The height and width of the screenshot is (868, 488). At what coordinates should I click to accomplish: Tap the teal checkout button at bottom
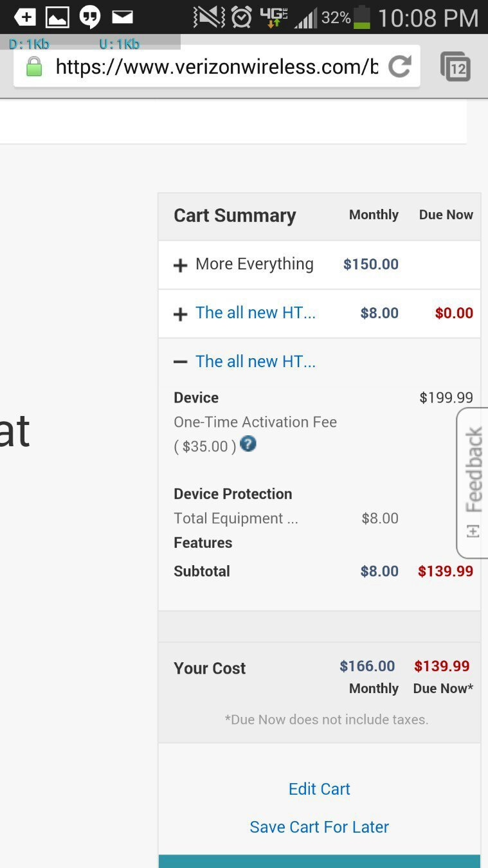[x=320, y=861]
